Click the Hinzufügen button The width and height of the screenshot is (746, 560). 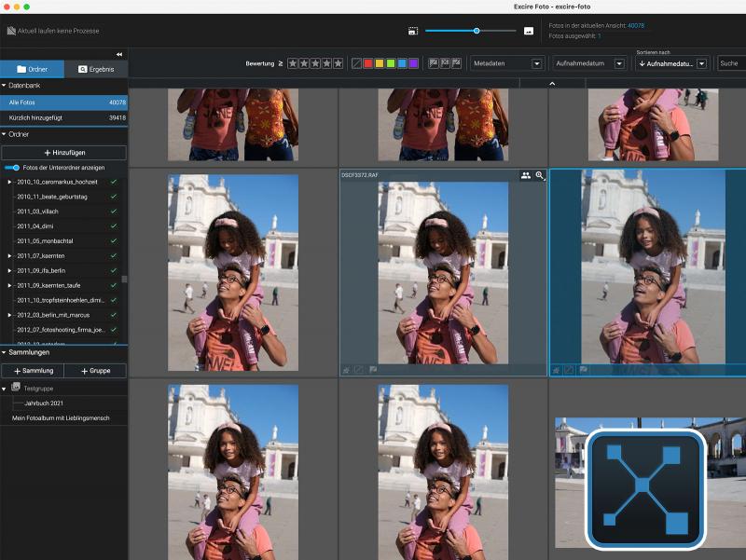(x=63, y=152)
